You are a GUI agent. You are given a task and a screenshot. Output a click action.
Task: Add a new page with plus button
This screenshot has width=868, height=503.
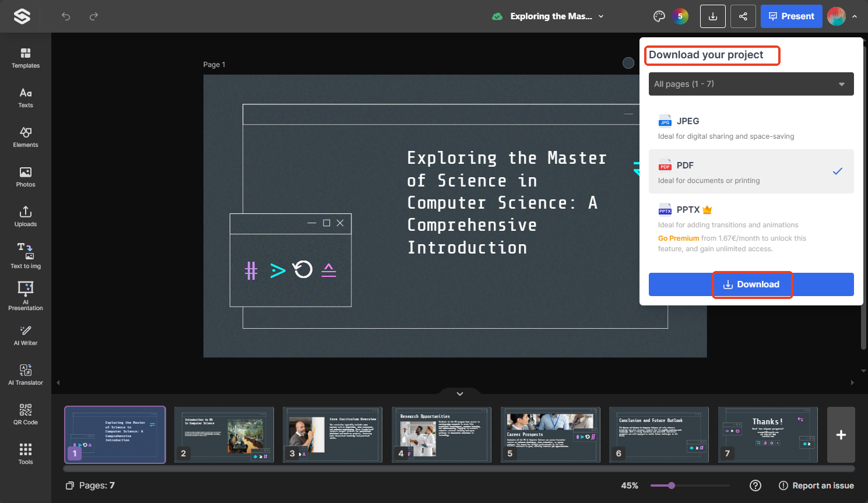pyautogui.click(x=841, y=435)
